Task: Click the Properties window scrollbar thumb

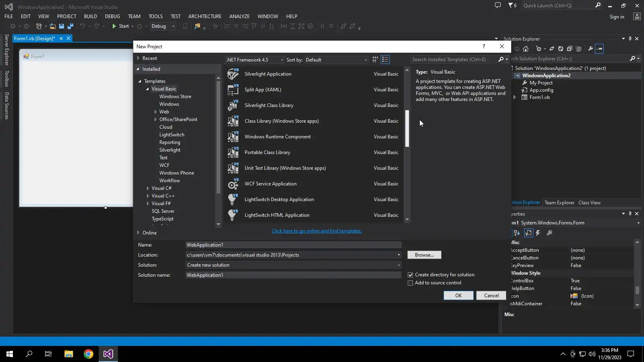Action: pyautogui.click(x=637, y=290)
